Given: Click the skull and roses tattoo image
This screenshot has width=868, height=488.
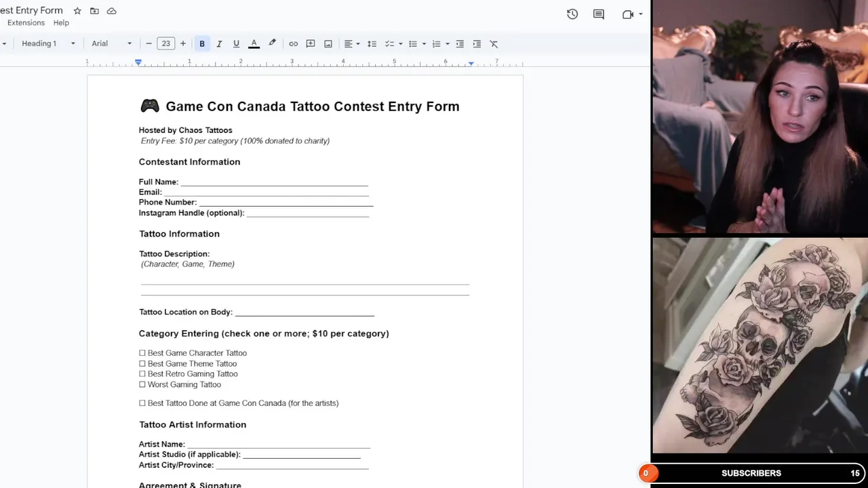Looking at the screenshot, I should (x=760, y=345).
